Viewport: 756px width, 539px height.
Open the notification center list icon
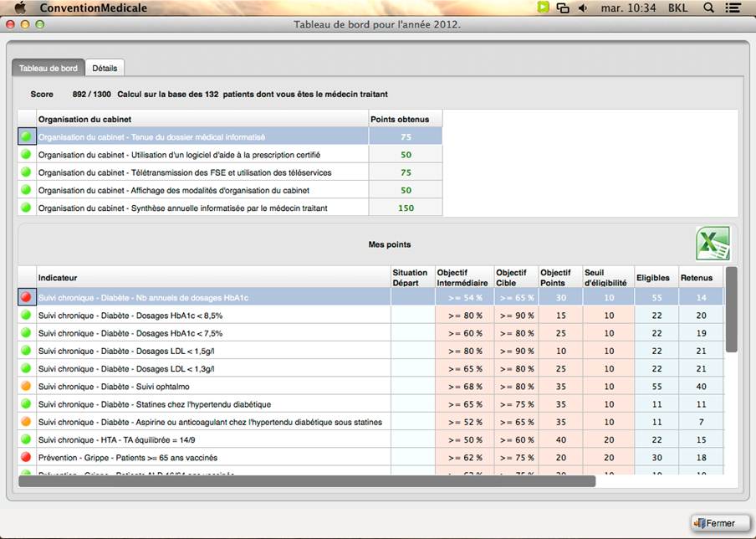tap(733, 8)
